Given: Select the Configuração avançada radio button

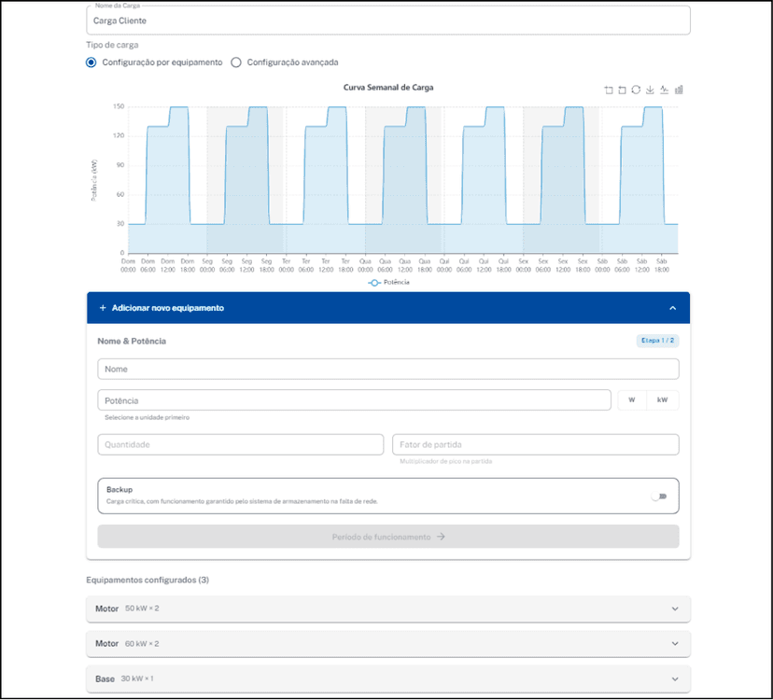Looking at the screenshot, I should (236, 63).
